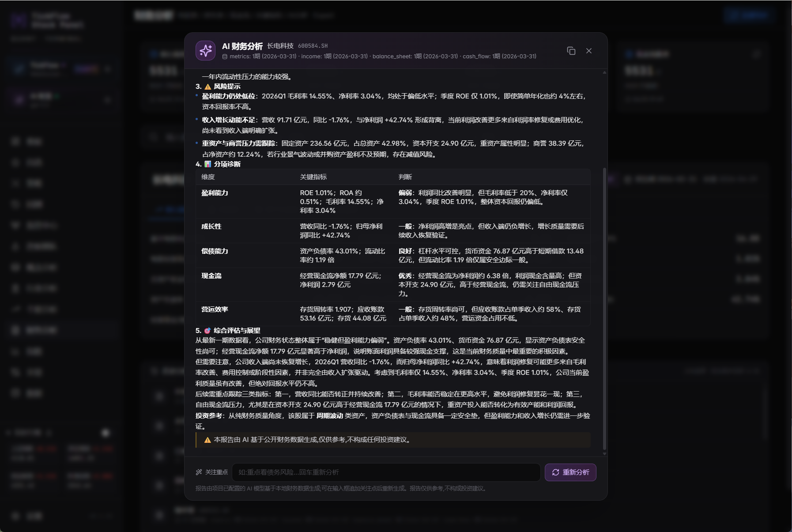Click the AI sparkle logo icon
Image resolution: width=792 pixels, height=532 pixels.
205,51
